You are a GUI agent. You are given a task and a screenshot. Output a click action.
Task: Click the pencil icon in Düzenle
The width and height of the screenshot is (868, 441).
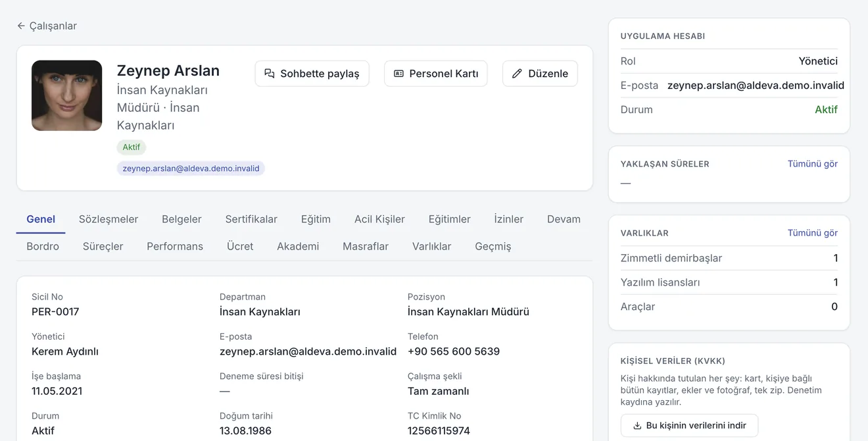click(517, 74)
